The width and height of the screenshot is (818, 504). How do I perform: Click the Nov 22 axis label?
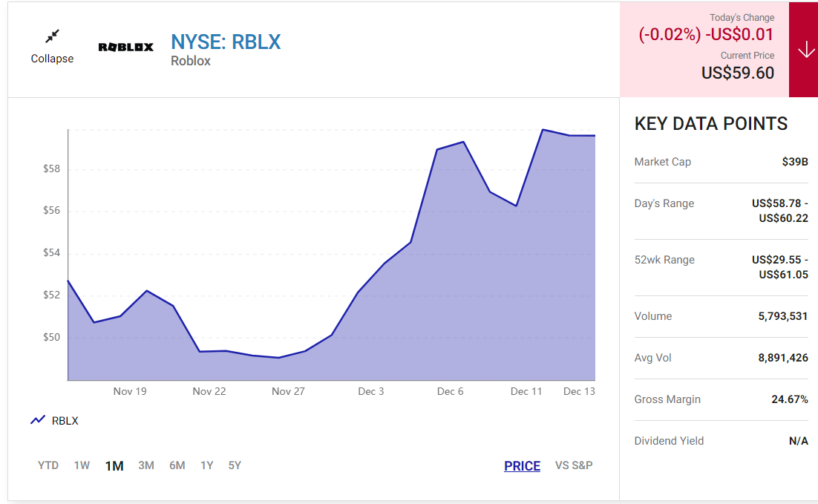[209, 391]
